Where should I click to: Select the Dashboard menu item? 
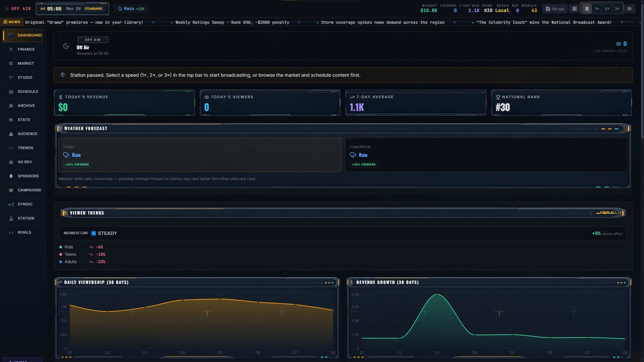tap(23, 35)
